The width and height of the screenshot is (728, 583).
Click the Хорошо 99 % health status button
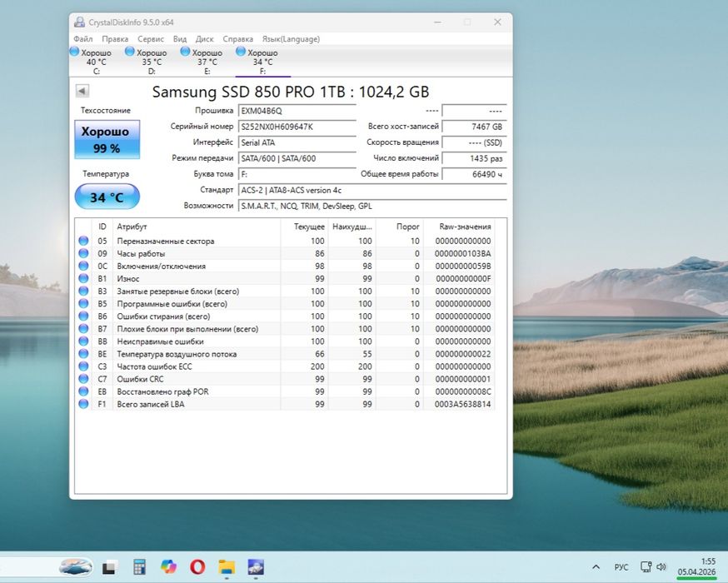(107, 139)
